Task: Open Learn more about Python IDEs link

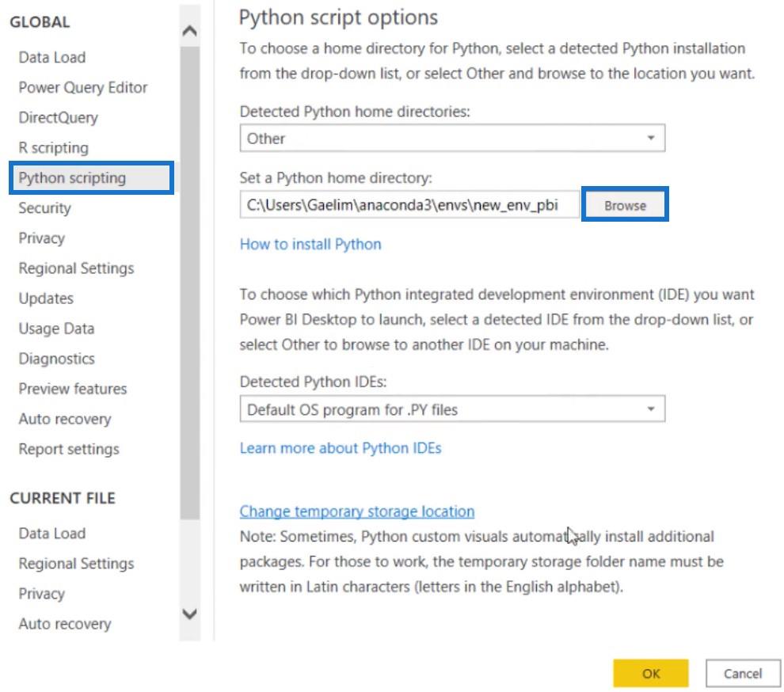Action: [341, 448]
